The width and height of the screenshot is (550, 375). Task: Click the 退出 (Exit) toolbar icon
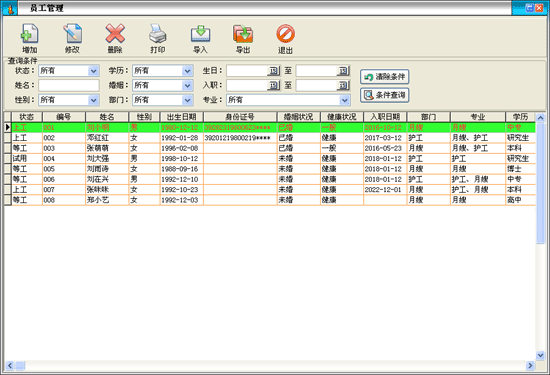click(x=286, y=34)
